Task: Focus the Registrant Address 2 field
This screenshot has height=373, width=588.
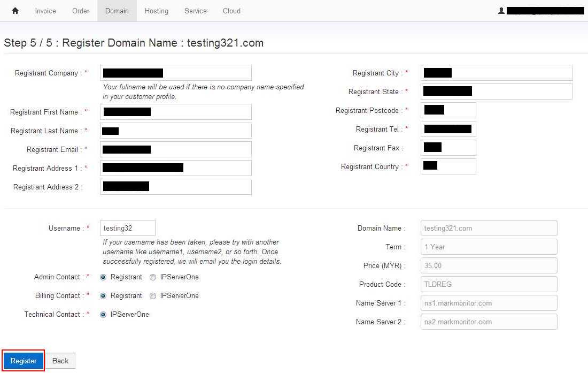Action: point(176,187)
